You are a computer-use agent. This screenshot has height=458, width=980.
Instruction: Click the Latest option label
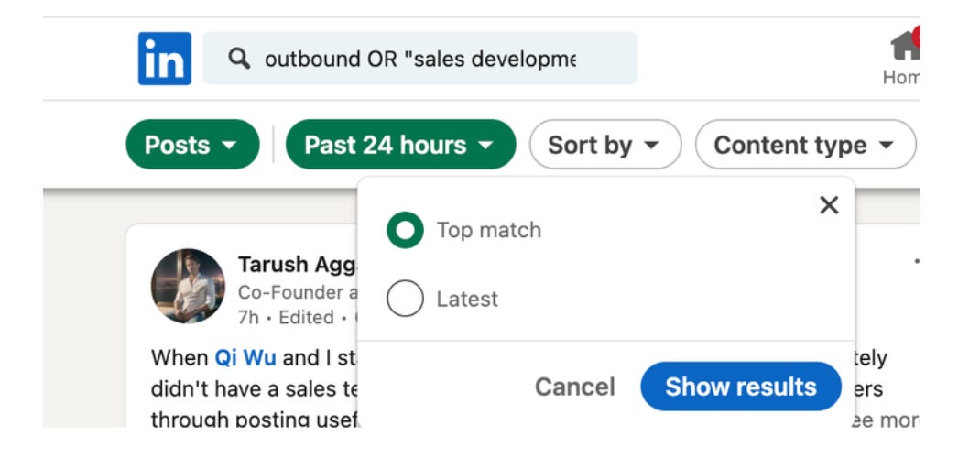pyautogui.click(x=467, y=299)
